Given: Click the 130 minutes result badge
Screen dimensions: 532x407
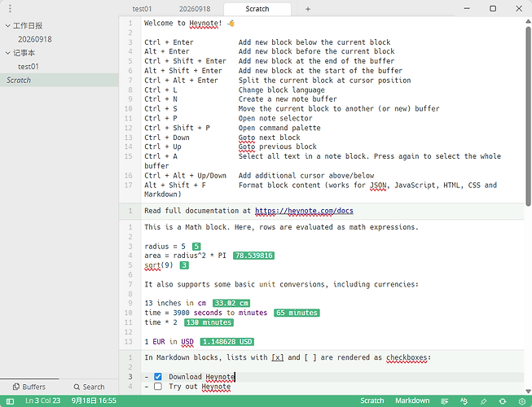Looking at the screenshot, I should click(x=209, y=322).
